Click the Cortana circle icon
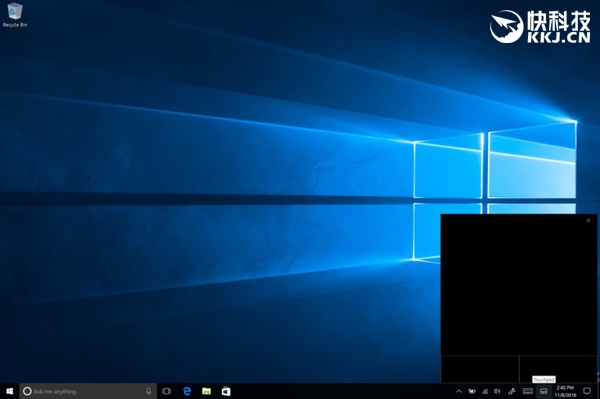 (x=27, y=391)
